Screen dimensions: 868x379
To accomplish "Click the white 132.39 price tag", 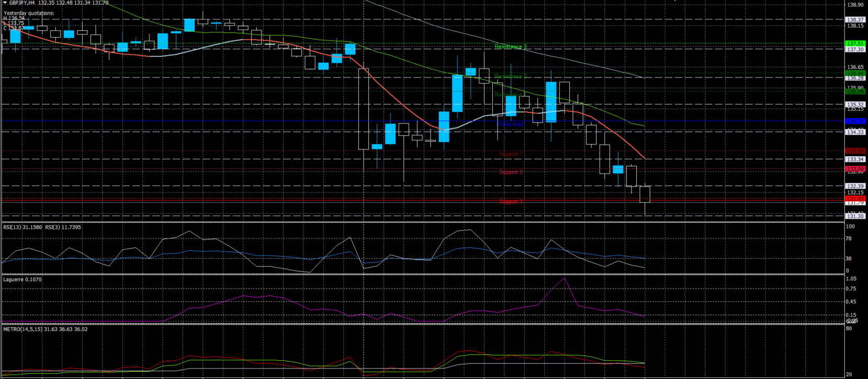I will 855,186.
